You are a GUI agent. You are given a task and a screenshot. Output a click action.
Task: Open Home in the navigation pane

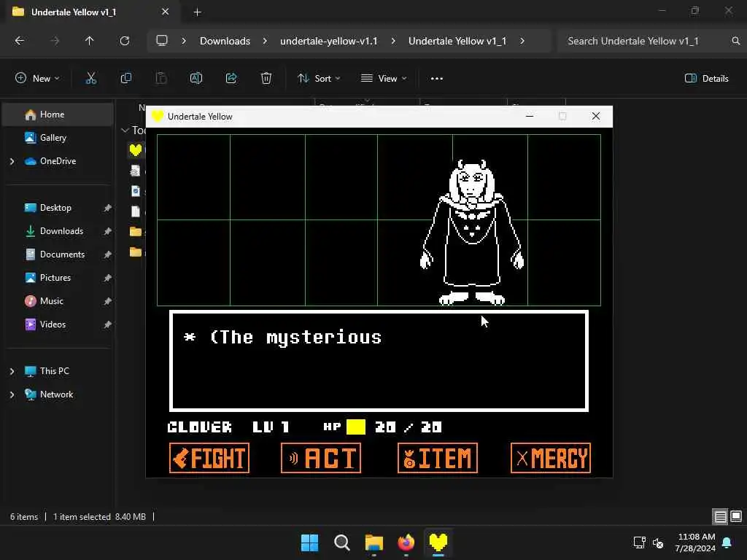point(58,114)
